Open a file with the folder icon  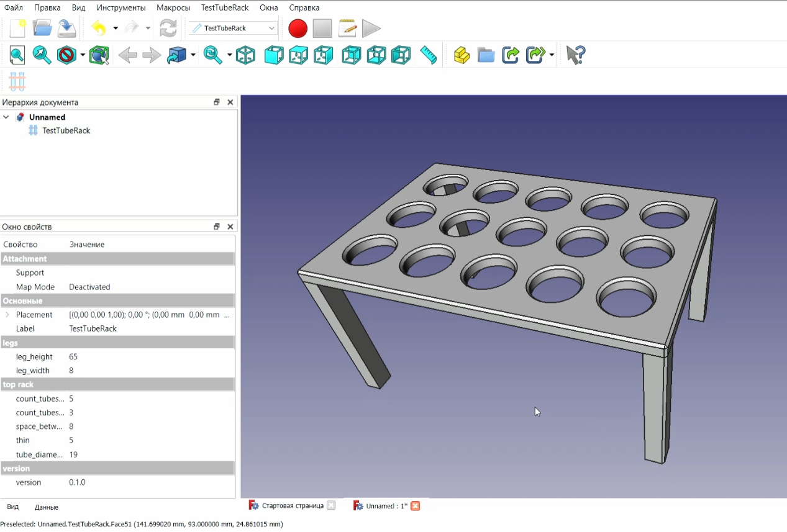coord(42,28)
